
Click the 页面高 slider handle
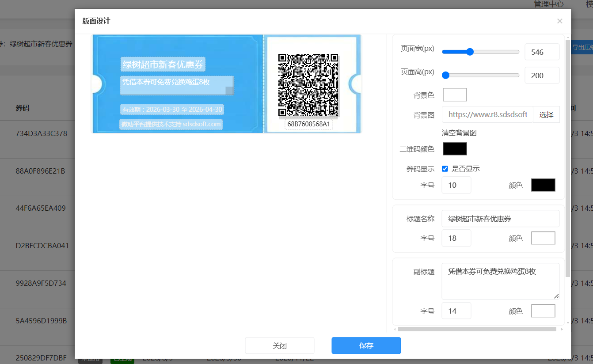click(445, 75)
